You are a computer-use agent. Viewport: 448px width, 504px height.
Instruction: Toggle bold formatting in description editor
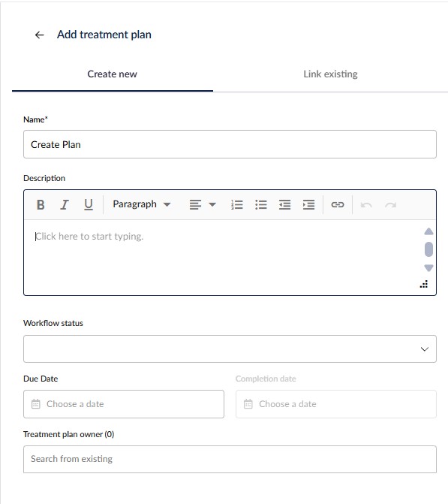click(x=41, y=204)
